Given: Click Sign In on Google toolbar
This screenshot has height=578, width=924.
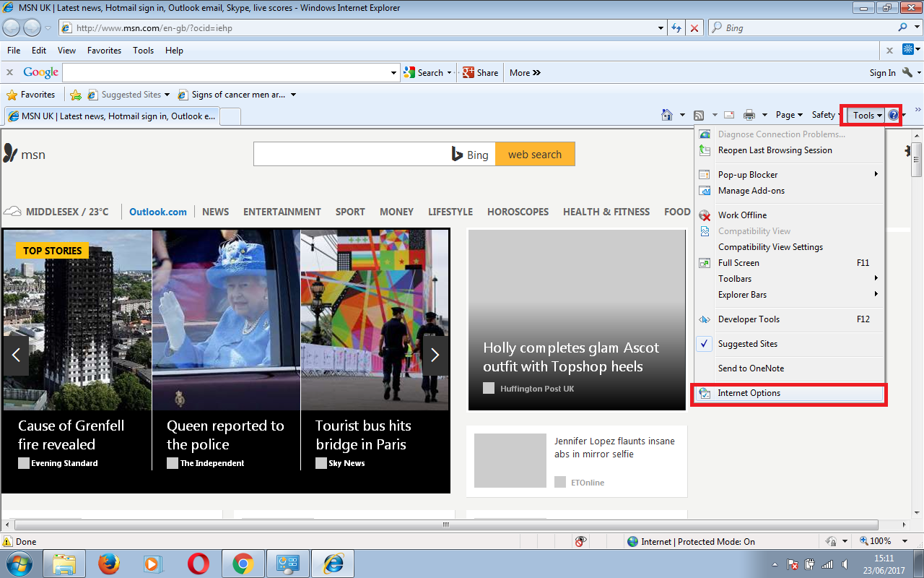Looking at the screenshot, I should [x=882, y=73].
